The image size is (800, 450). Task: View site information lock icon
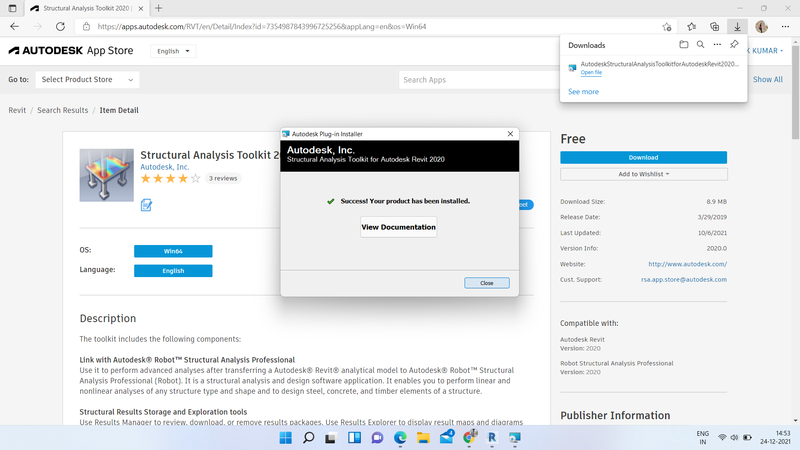point(86,27)
